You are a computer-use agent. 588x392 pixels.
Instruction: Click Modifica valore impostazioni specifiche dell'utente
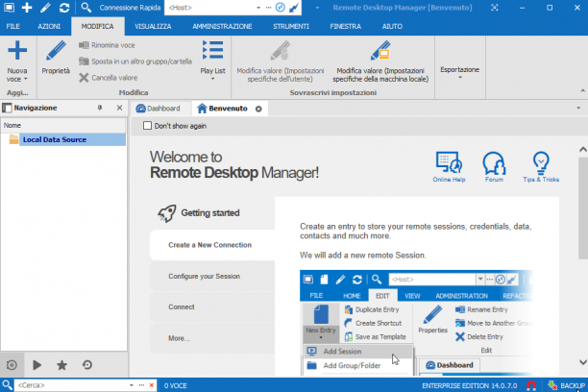[x=281, y=61]
